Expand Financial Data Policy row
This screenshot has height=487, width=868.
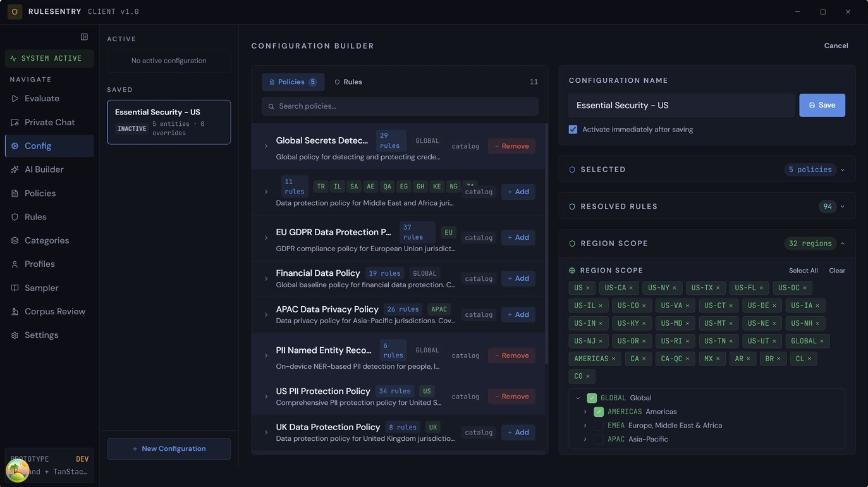pos(266,278)
